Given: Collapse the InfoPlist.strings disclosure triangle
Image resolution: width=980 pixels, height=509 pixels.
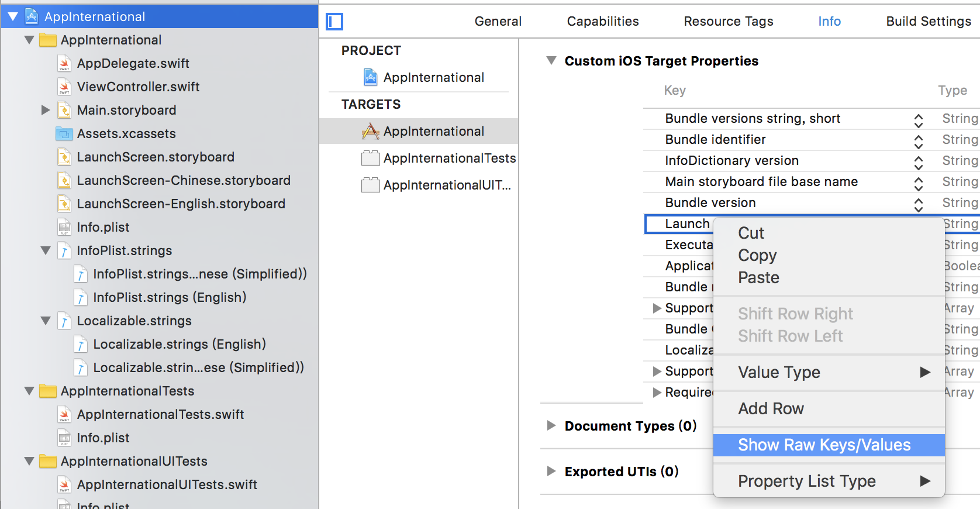Looking at the screenshot, I should point(46,250).
